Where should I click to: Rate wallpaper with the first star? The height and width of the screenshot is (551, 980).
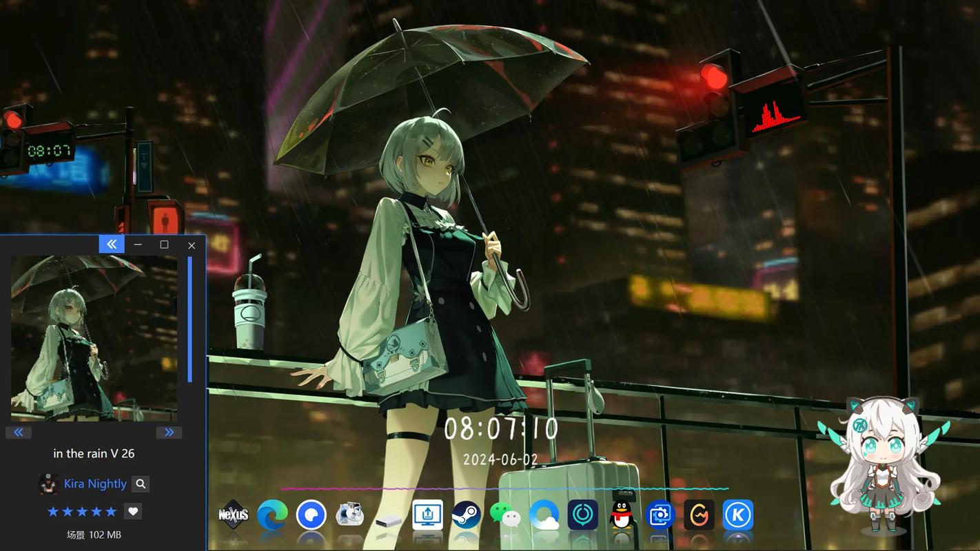coord(53,512)
